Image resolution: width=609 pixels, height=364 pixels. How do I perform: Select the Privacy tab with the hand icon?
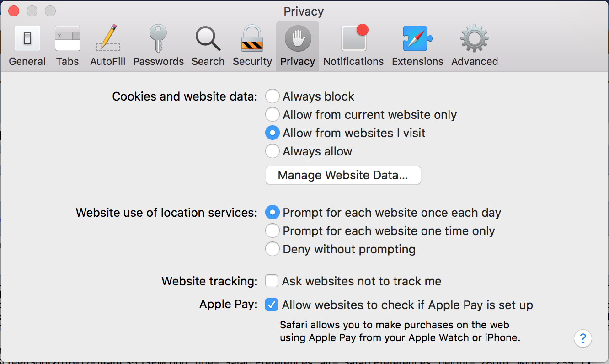coord(298,46)
